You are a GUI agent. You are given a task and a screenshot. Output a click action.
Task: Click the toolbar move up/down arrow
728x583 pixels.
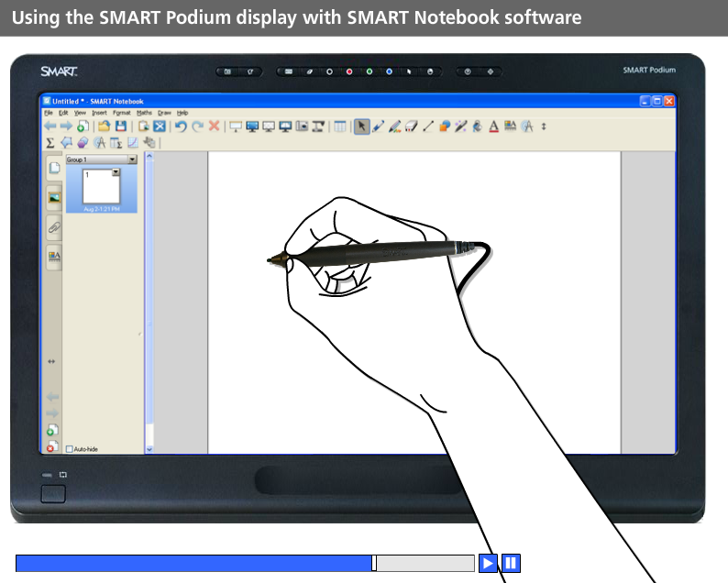544,126
